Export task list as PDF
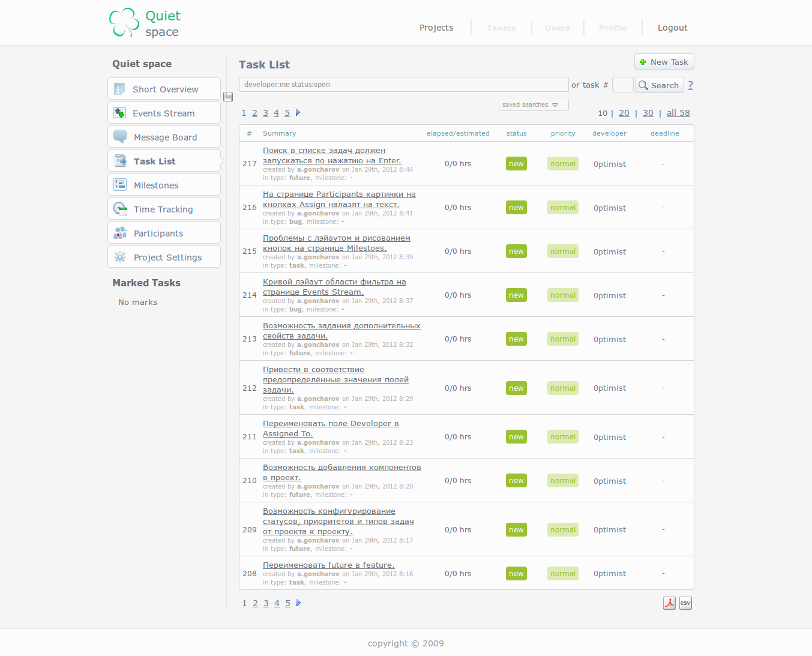 (x=669, y=603)
